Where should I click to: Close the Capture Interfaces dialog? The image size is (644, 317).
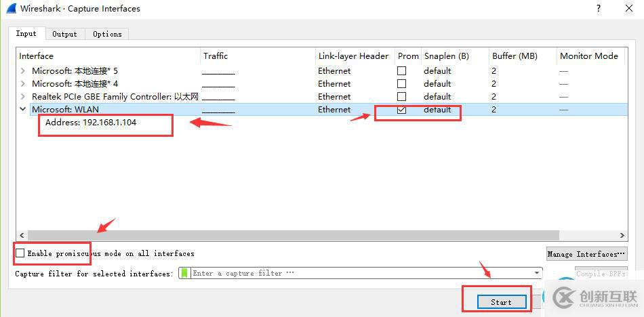click(629, 8)
